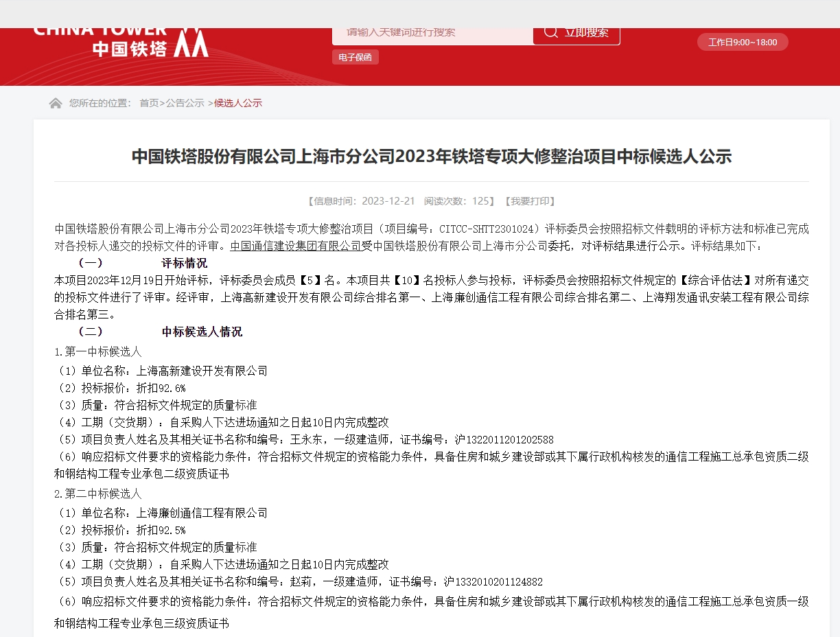The height and width of the screenshot is (637, 840).
Task: Open the 中国通信建设集团有限公司 underlined link
Action: click(296, 246)
